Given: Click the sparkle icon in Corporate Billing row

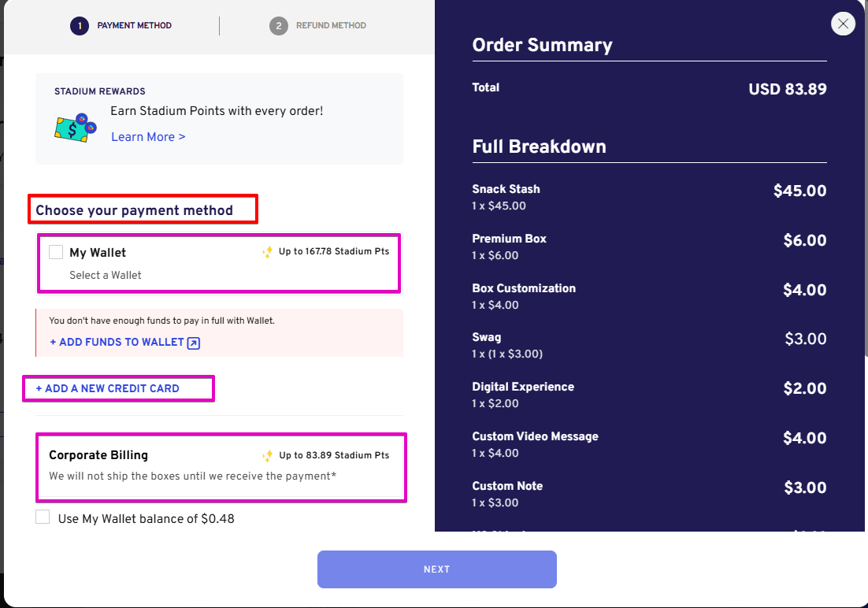Looking at the screenshot, I should [267, 455].
